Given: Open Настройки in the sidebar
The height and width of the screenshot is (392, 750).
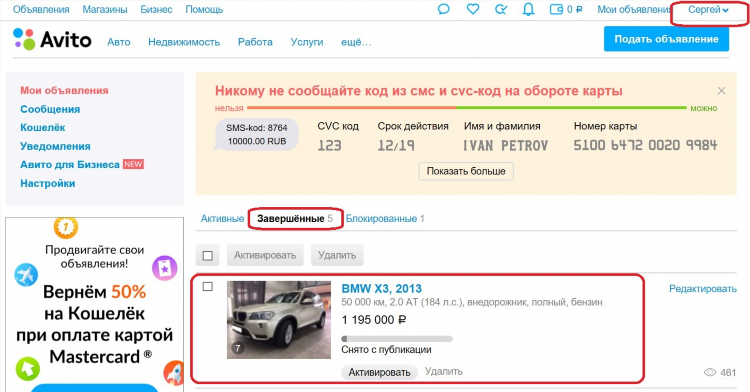Looking at the screenshot, I should pos(47,183).
